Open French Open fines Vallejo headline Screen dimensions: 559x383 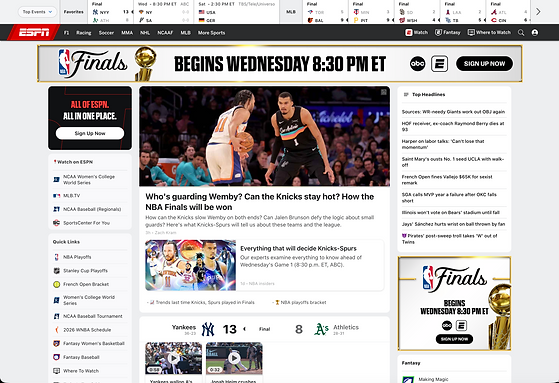point(447,180)
